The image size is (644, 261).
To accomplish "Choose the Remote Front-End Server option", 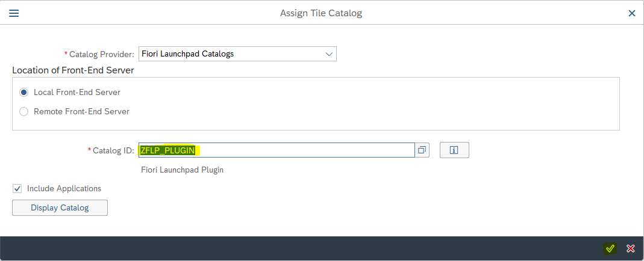I will (x=24, y=111).
